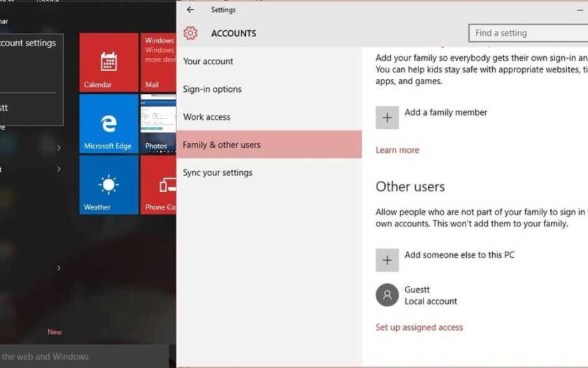Click Add someone else to this PC
The image size is (588, 368).
click(x=459, y=254)
